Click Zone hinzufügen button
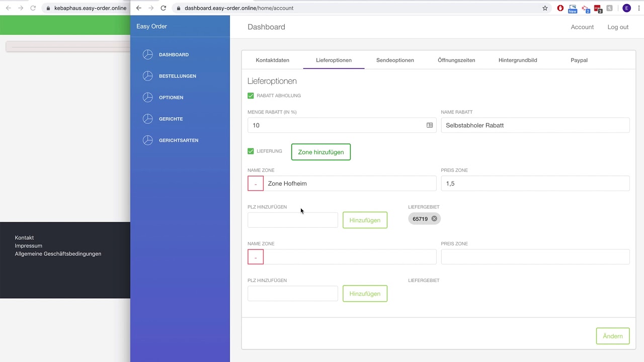The height and width of the screenshot is (362, 644). (321, 152)
